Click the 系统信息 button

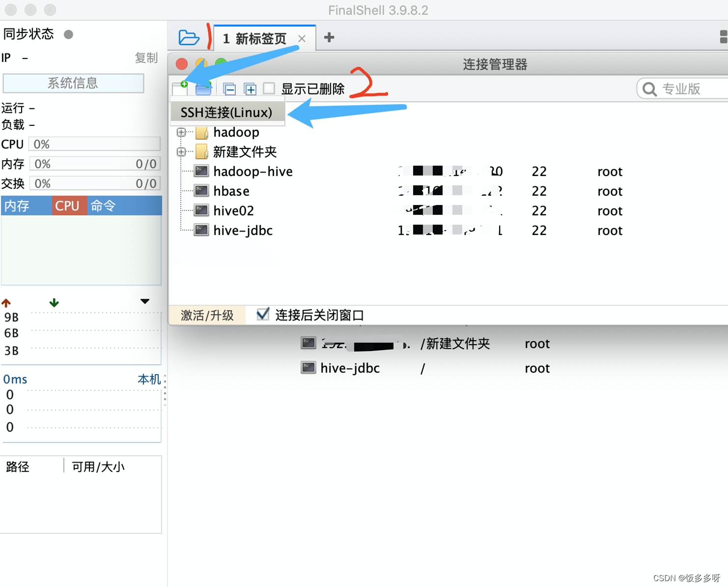(x=73, y=83)
